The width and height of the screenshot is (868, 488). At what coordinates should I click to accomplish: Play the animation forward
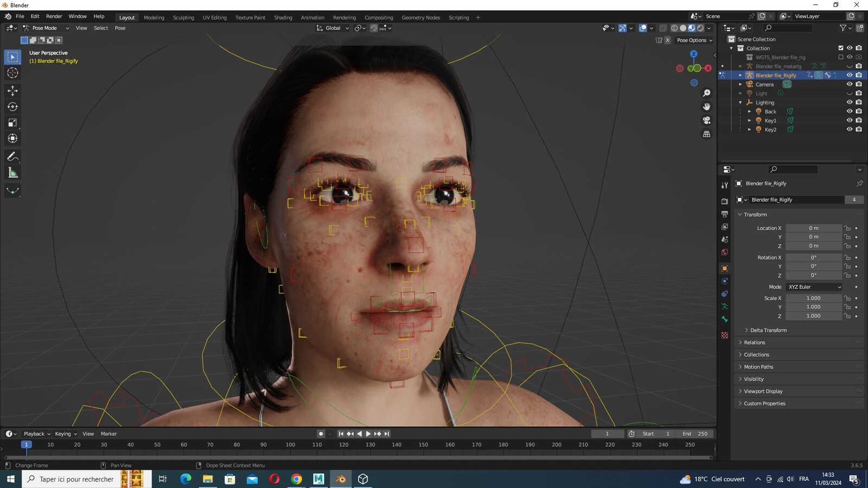[x=368, y=434]
